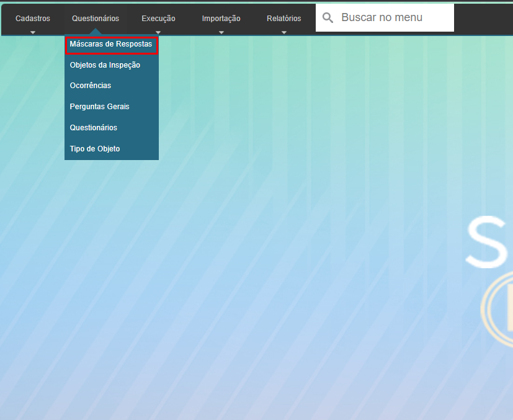Click the magnifying glass search icon
Image resolution: width=513 pixels, height=420 pixels.
328,18
